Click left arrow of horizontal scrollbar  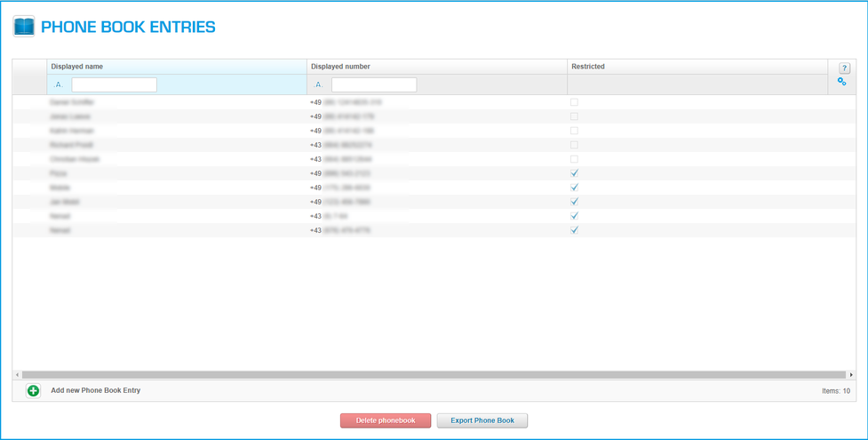click(17, 374)
